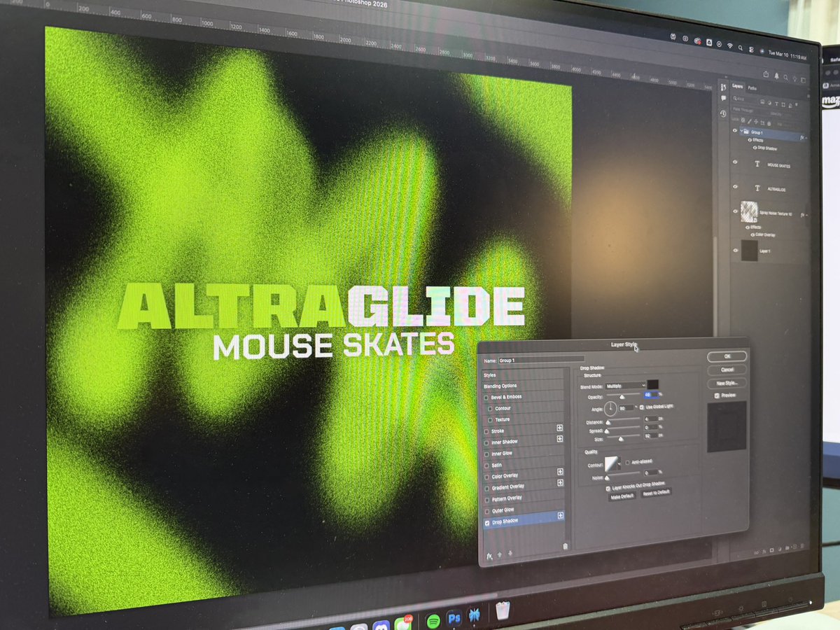
Task: Enable the Inner Shadow checkbox
Action: tap(486, 443)
